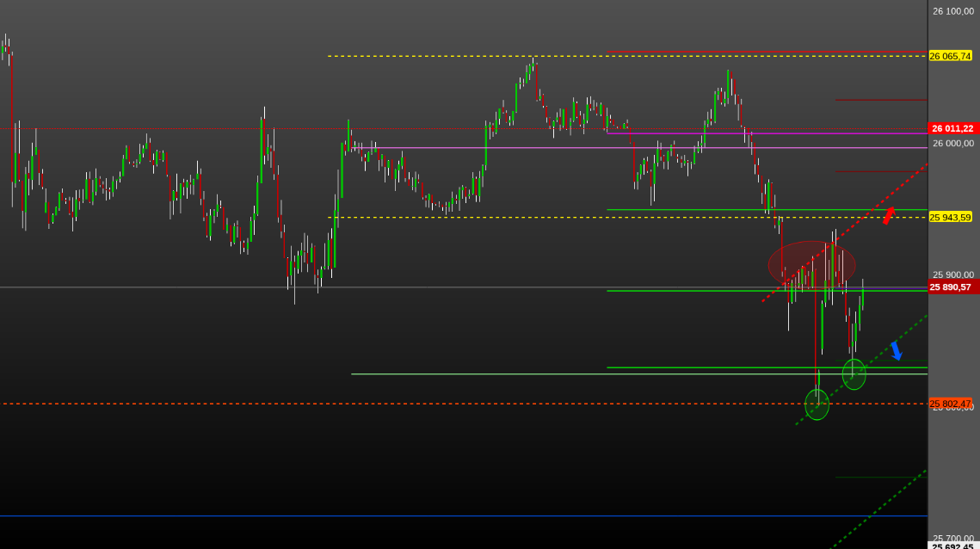Click the red 25 890,57 current price label
This screenshot has width=980, height=549.
tap(952, 287)
